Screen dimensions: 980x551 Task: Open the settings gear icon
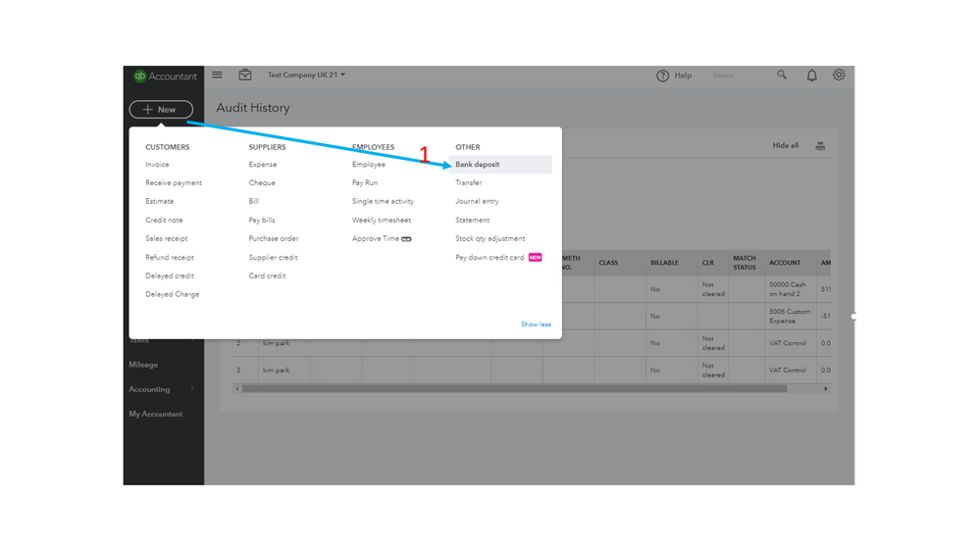pos(839,75)
